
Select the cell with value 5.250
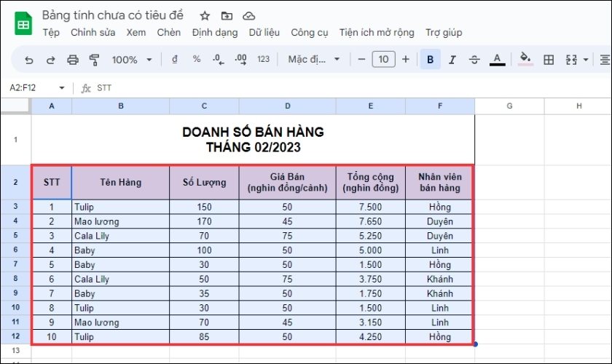point(370,236)
